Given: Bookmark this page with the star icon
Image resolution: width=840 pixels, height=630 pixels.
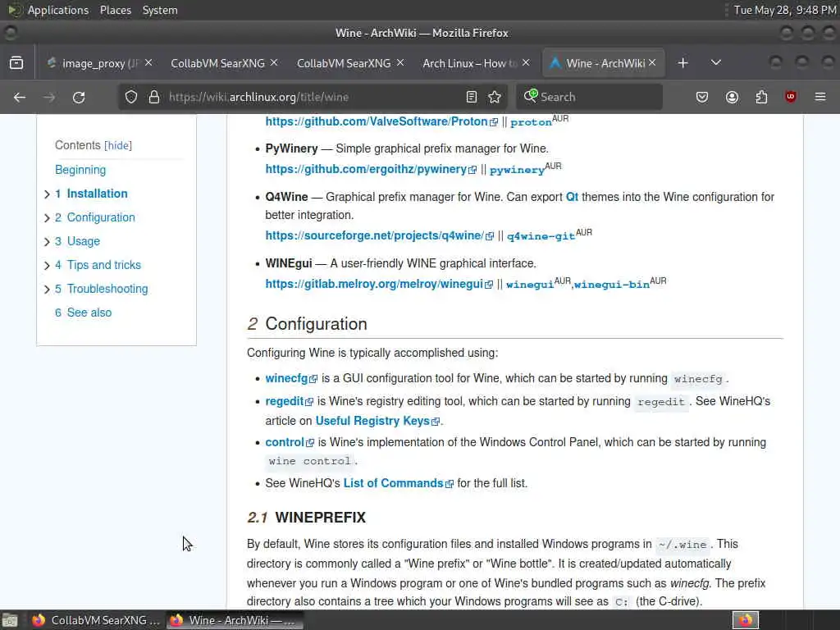Looking at the screenshot, I should pos(495,97).
